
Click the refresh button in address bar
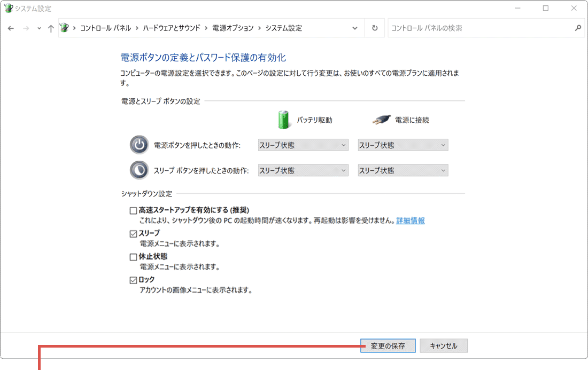375,28
